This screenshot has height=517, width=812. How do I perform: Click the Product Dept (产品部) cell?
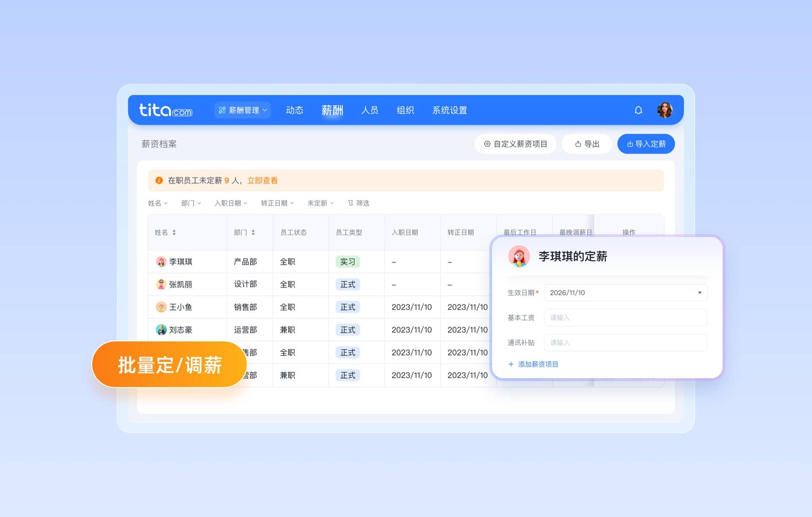[245, 262]
